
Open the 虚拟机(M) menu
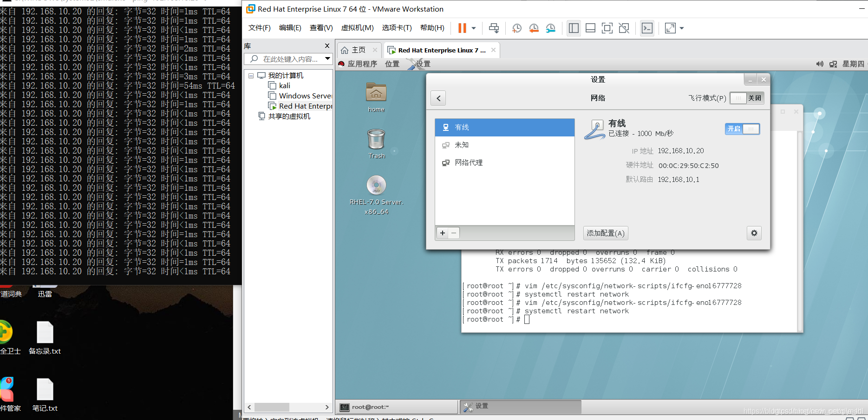coord(357,28)
